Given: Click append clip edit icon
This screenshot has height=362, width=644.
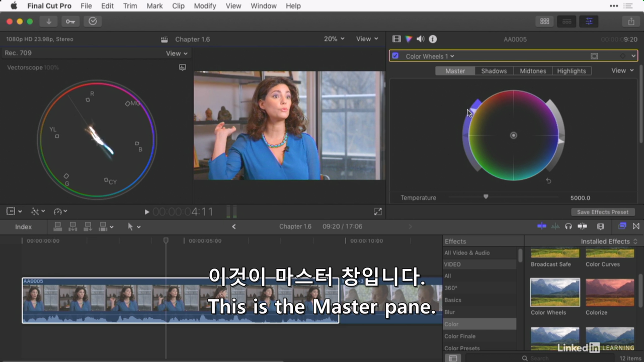Looking at the screenshot, I should coord(88,227).
